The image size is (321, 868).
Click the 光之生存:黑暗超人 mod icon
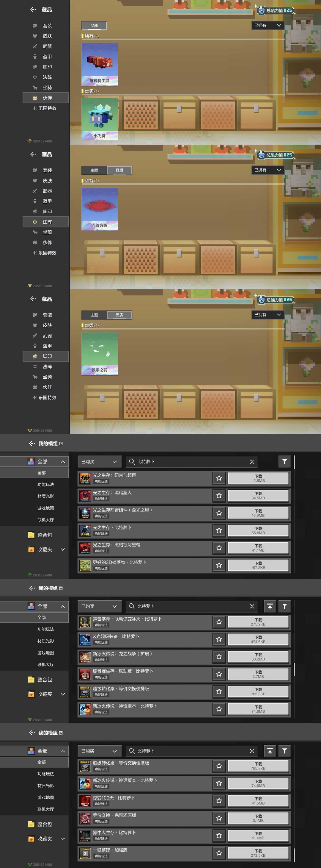click(85, 496)
